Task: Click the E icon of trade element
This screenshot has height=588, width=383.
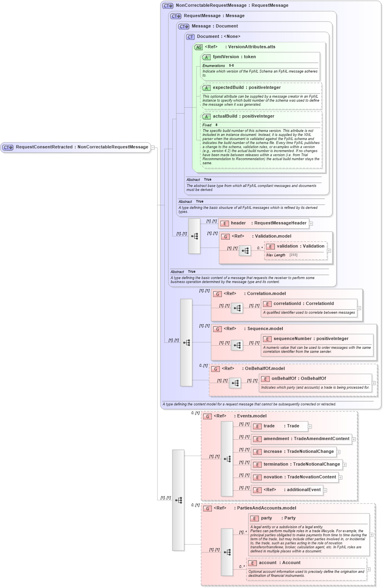Action: pos(257,427)
